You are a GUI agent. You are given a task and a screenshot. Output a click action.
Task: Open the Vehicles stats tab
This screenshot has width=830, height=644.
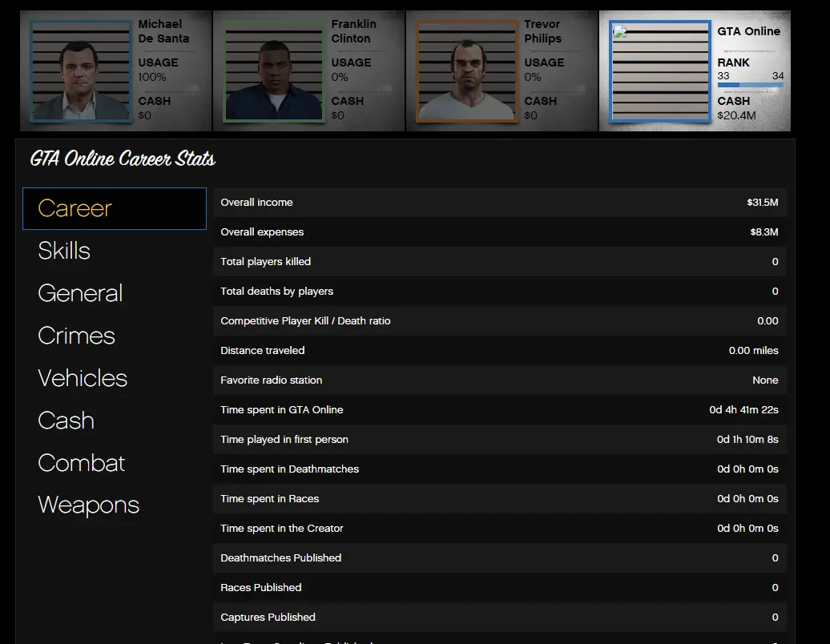coord(83,378)
